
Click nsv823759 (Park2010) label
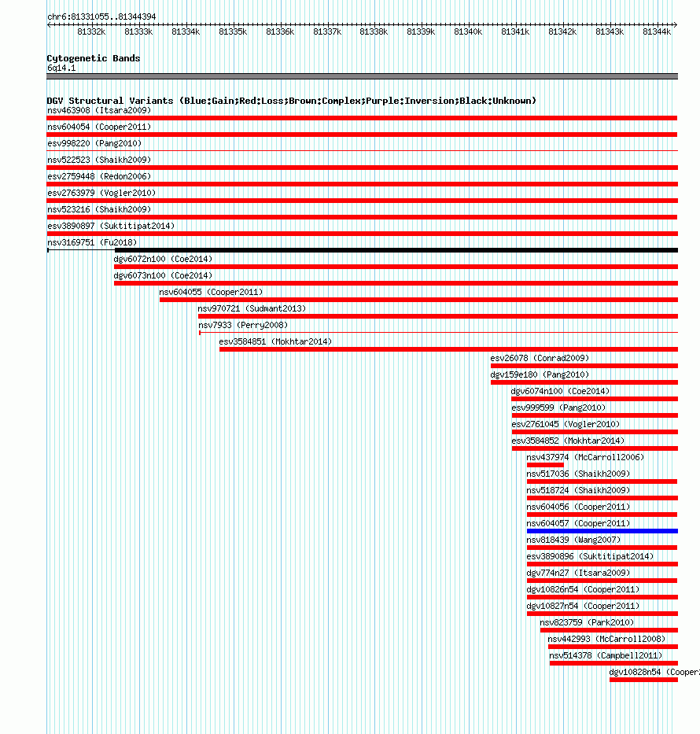point(587,622)
